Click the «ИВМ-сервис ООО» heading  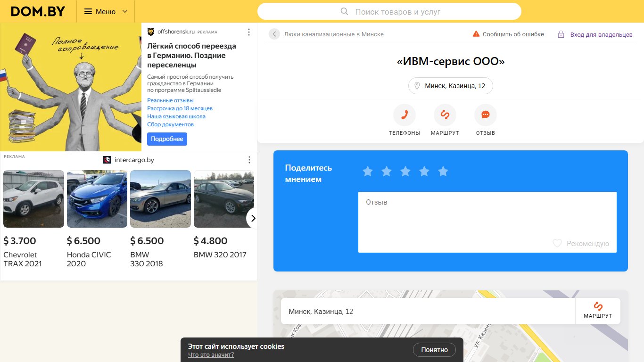(x=451, y=61)
